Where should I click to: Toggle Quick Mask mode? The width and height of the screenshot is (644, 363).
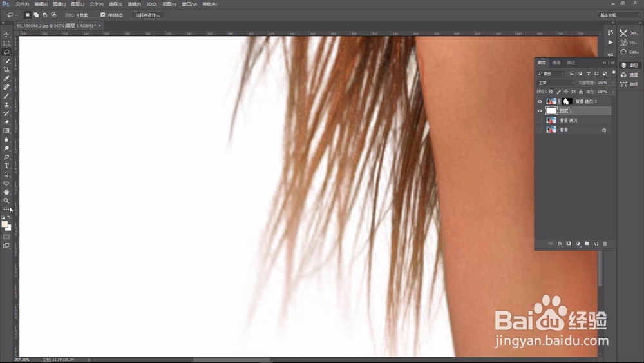tap(6, 237)
